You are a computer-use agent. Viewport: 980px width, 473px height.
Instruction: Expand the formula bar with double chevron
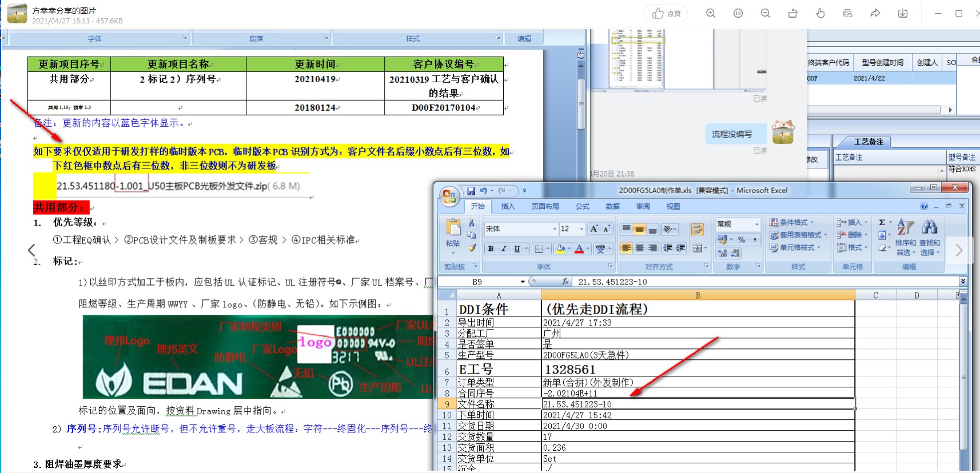pyautogui.click(x=963, y=281)
